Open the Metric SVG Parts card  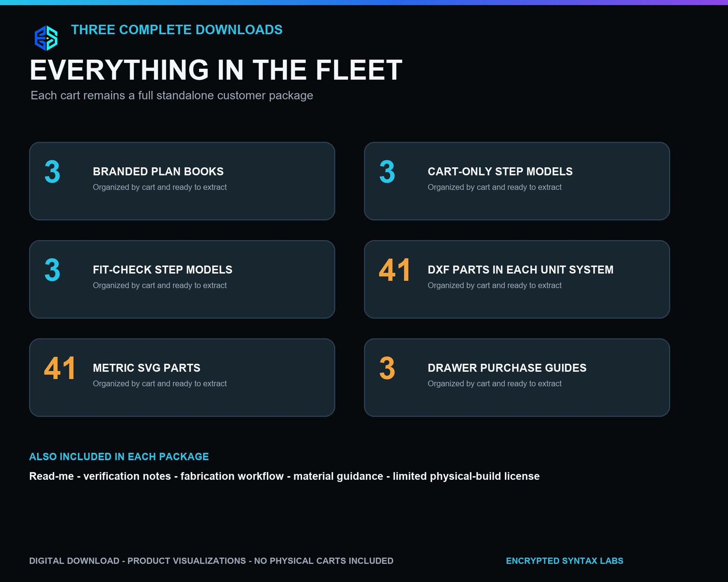(x=182, y=378)
